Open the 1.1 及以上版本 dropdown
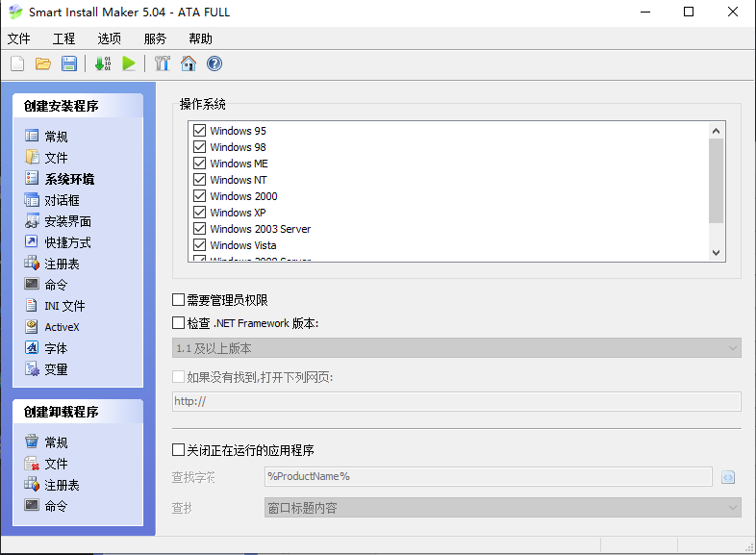Image resolution: width=756 pixels, height=555 pixels. pos(456,347)
